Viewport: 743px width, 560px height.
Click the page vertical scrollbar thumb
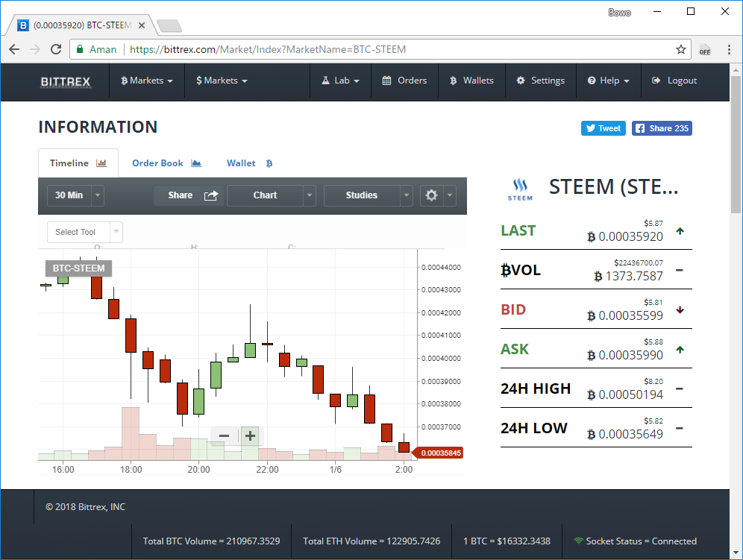pyautogui.click(x=736, y=145)
